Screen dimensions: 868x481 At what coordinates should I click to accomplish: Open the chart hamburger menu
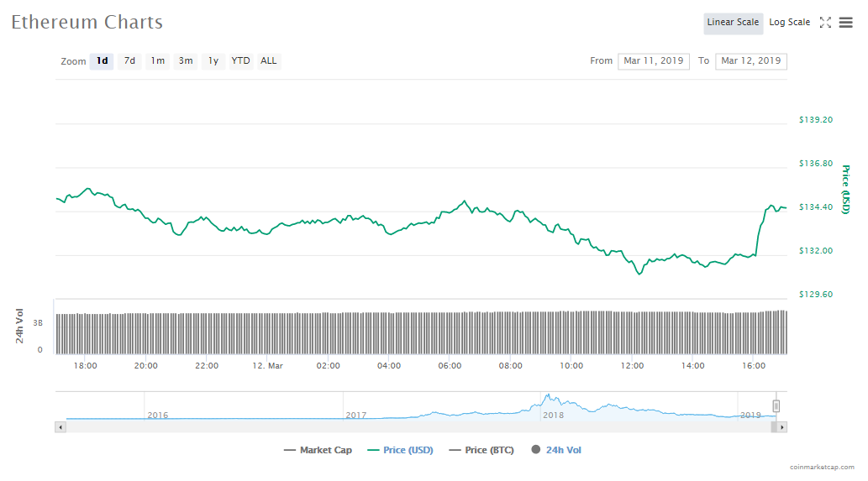845,23
